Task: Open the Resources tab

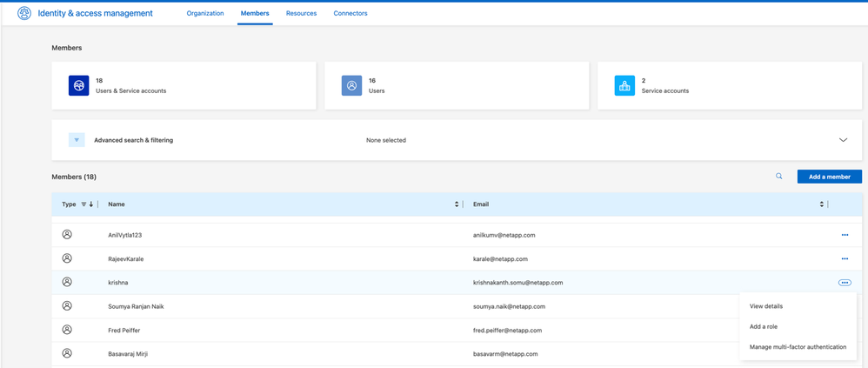Action: 301,13
